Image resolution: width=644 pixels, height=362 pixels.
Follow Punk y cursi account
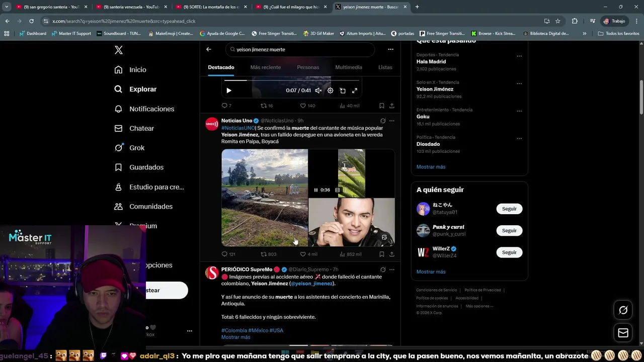pos(509,230)
